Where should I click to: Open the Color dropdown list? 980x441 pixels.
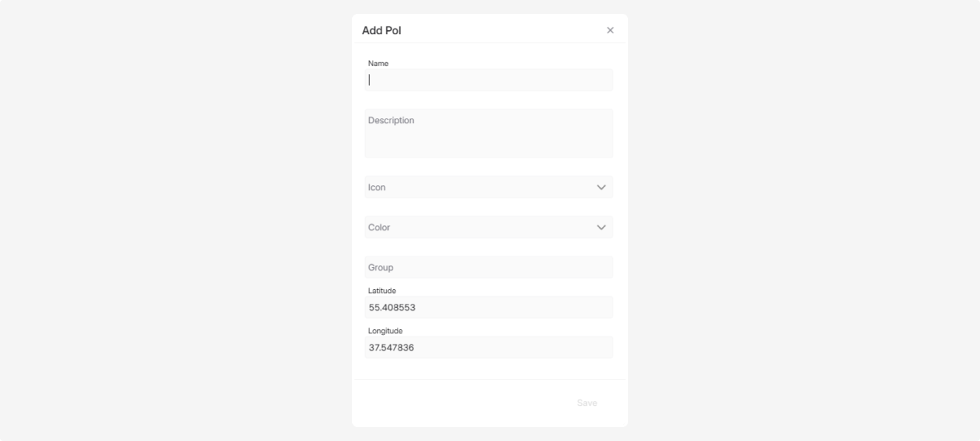[488, 227]
